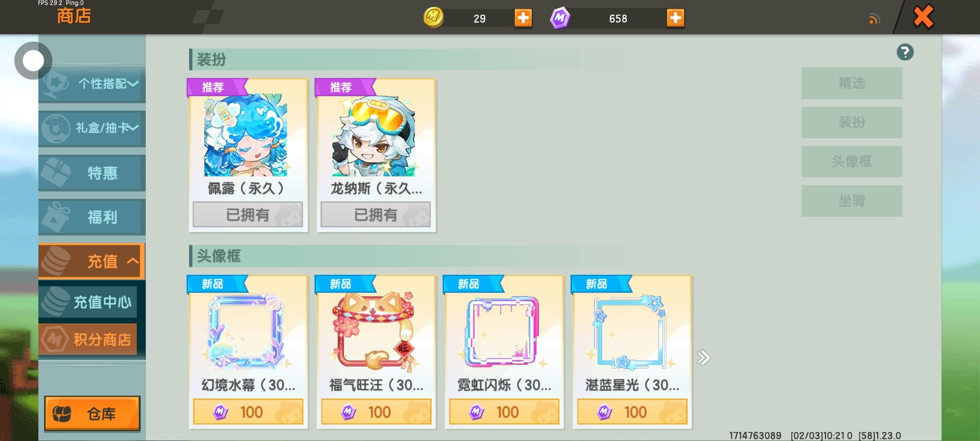Open the 充值中心 submenu item
Viewport: 980px width, 441px height.
click(88, 302)
